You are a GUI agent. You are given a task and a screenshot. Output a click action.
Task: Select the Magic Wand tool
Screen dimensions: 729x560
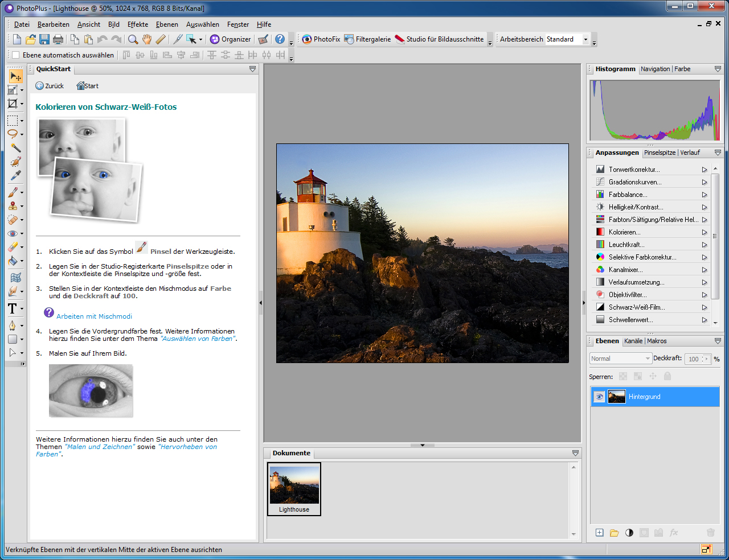pyautogui.click(x=15, y=148)
